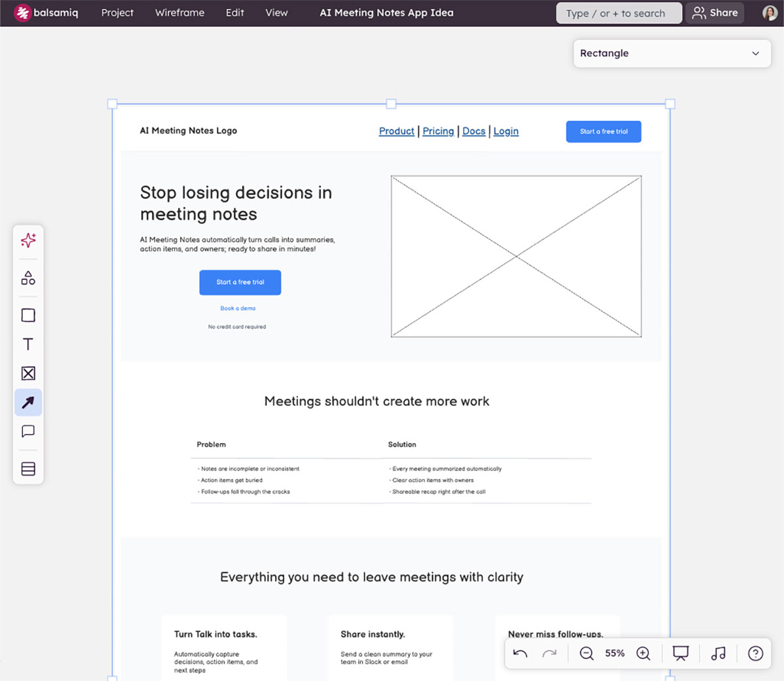The height and width of the screenshot is (681, 784).
Task: Open the View menu
Action: point(276,12)
